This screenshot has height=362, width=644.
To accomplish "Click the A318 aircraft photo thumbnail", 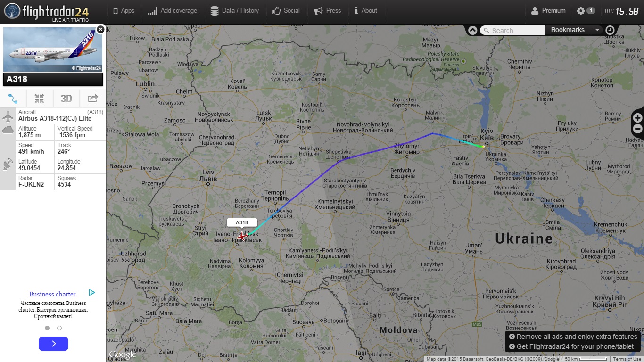I will (53, 49).
